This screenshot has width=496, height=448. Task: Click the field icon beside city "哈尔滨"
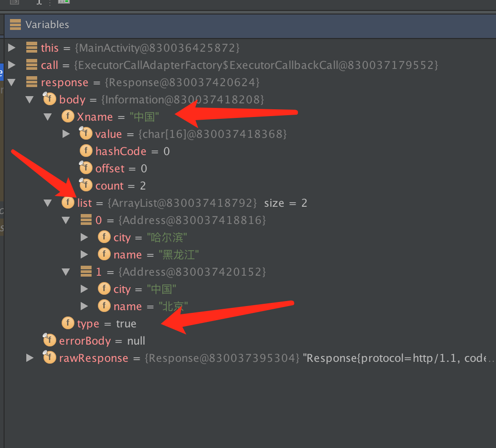pyautogui.click(x=104, y=237)
